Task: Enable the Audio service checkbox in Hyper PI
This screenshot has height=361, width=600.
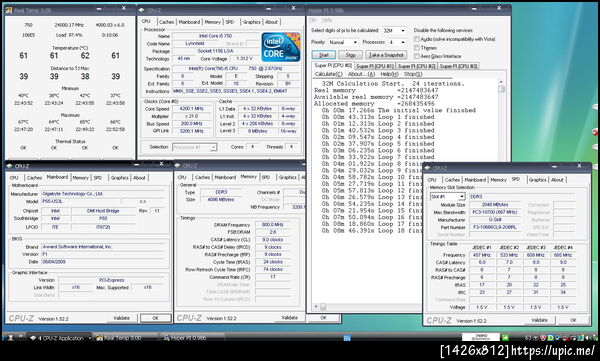Action: pos(417,39)
